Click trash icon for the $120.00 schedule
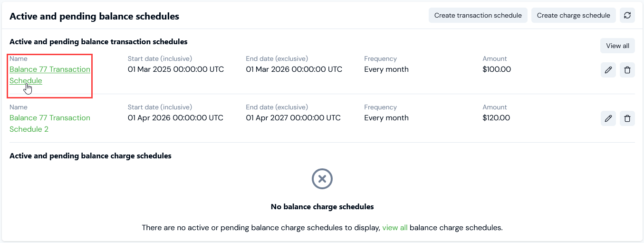 627,118
